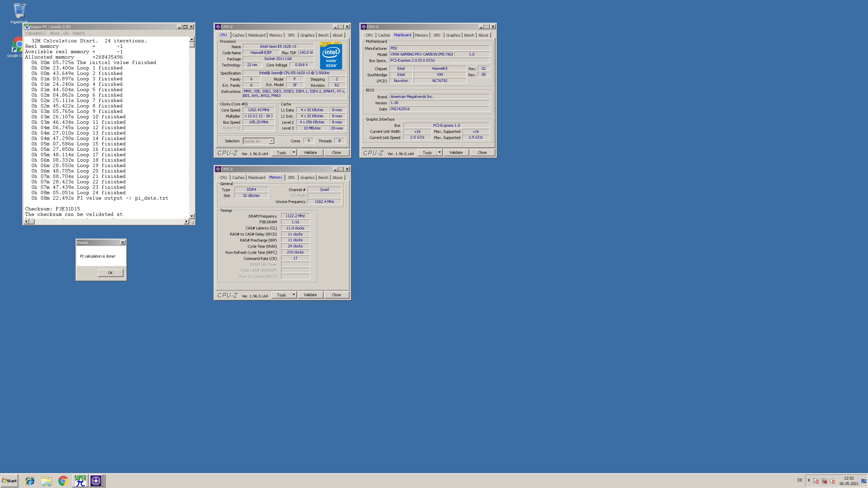868x488 pixels.
Task: Click Super PI horizontal scrollbar left arrow
Action: point(26,221)
